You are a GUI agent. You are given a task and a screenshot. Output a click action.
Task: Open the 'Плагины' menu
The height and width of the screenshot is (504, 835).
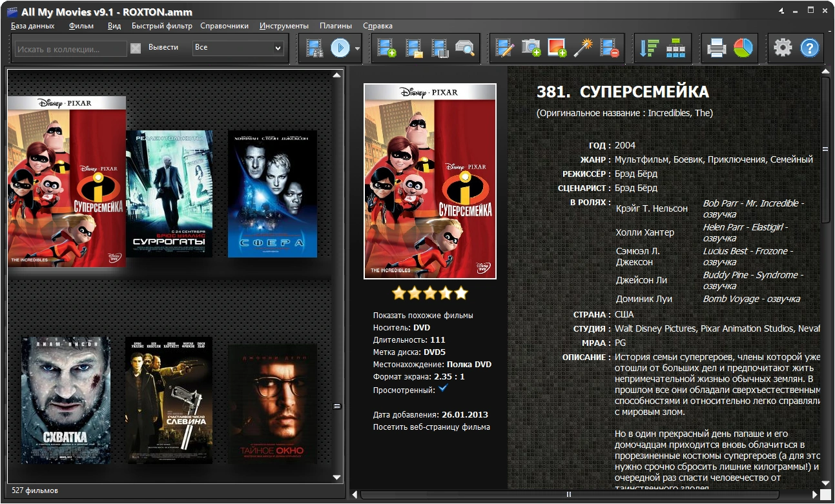pos(336,26)
